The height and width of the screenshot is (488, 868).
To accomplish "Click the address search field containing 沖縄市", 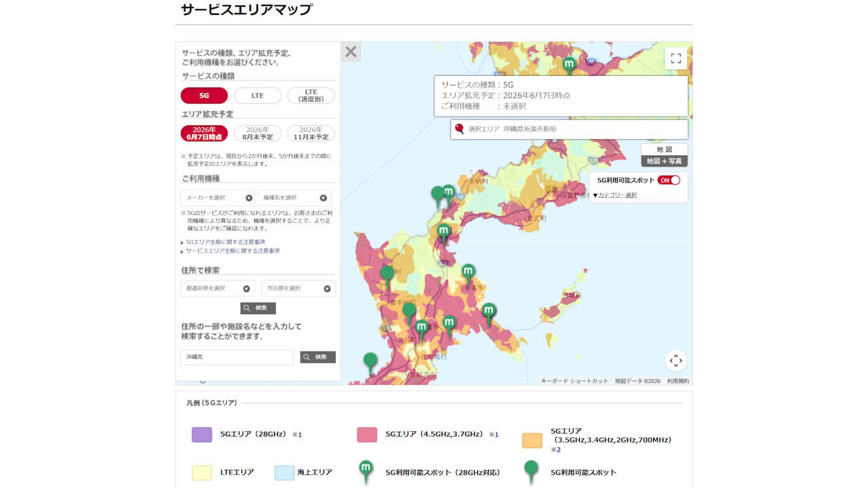I will tap(237, 357).
